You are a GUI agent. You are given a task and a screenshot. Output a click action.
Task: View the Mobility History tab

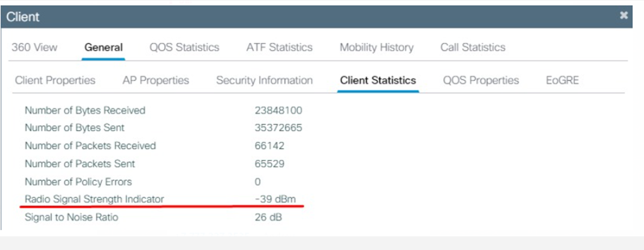tap(377, 48)
